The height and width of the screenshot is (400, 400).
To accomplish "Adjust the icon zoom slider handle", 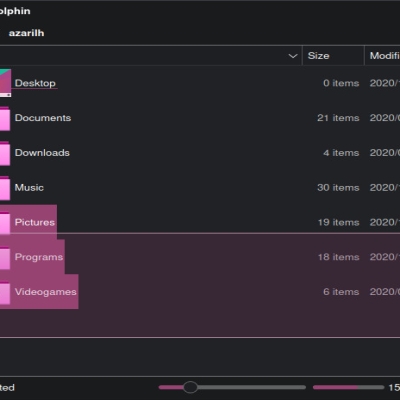I will click(x=190, y=387).
